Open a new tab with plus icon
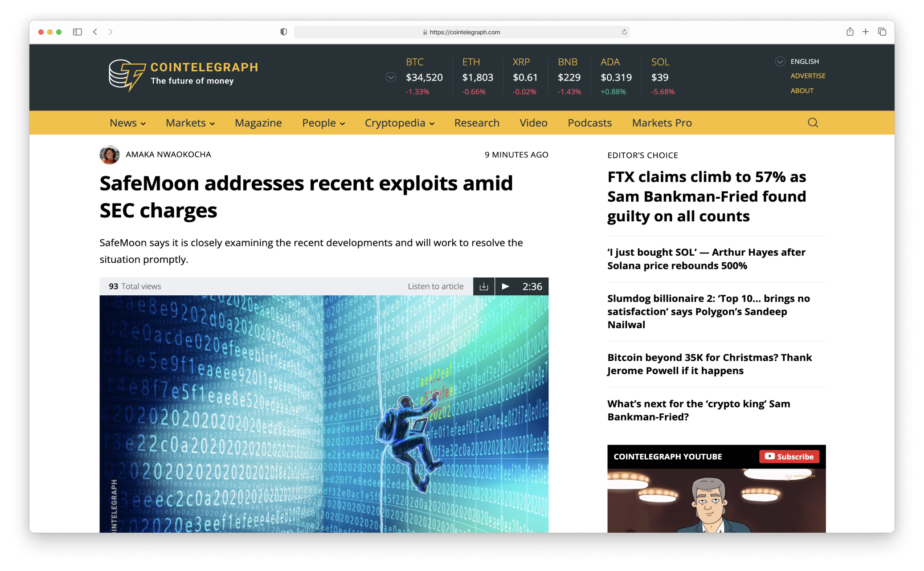Screen dimensions: 924x571 (865, 32)
